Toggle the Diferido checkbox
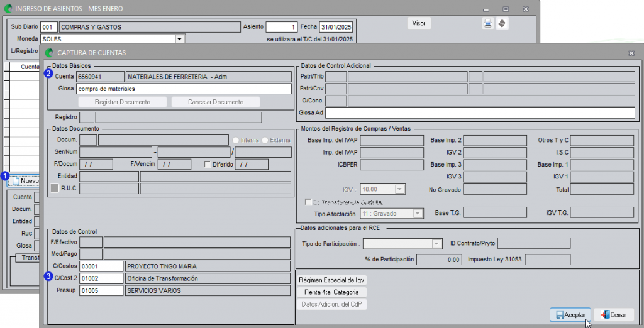644x328 pixels. point(208,165)
